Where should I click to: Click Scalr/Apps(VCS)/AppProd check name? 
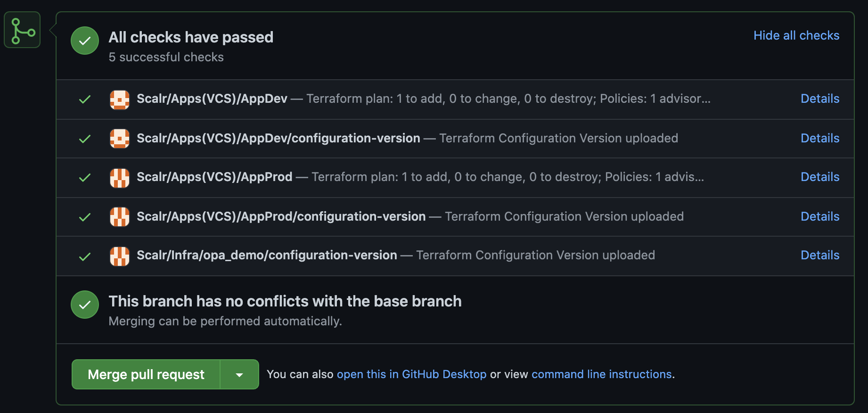point(214,177)
